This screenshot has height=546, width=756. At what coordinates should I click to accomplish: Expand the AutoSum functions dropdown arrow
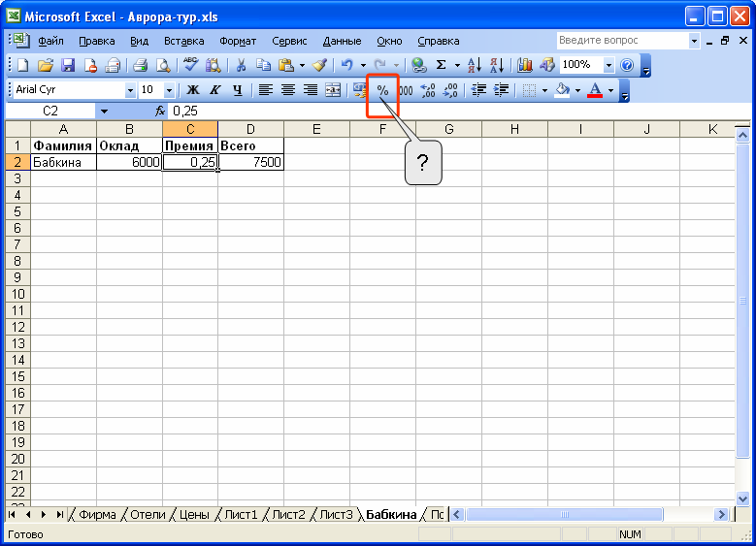tap(457, 66)
